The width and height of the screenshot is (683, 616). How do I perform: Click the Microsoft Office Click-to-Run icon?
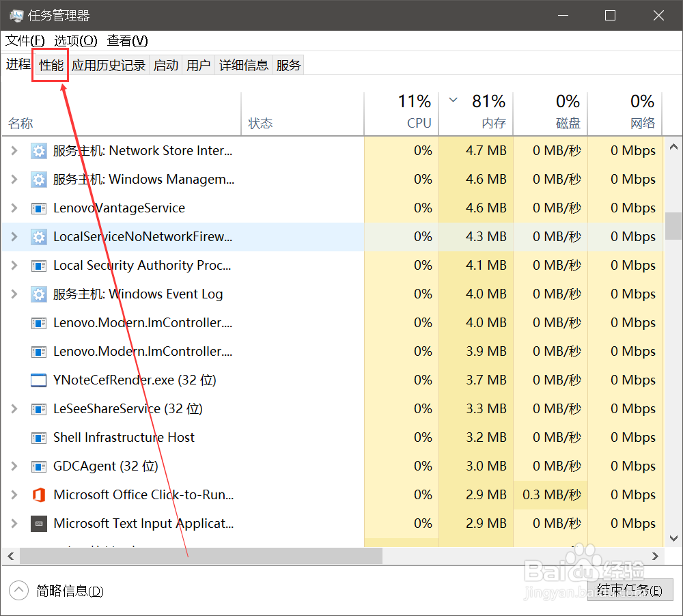39,495
